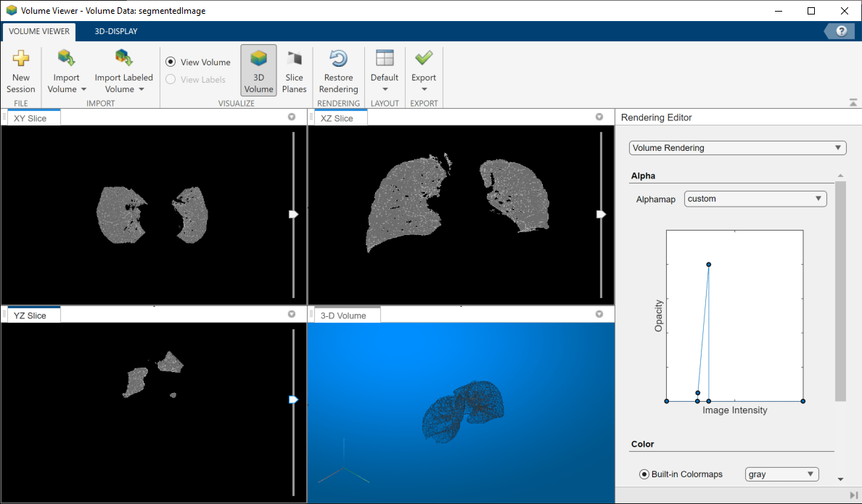The image size is (862, 504).
Task: Click the Import Volume icon
Action: pos(67,58)
